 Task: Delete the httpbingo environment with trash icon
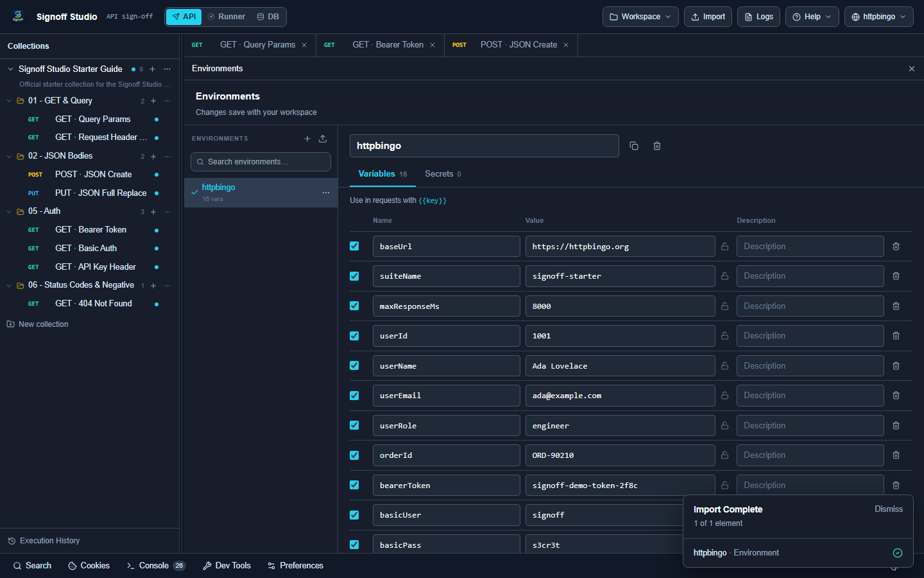(657, 146)
